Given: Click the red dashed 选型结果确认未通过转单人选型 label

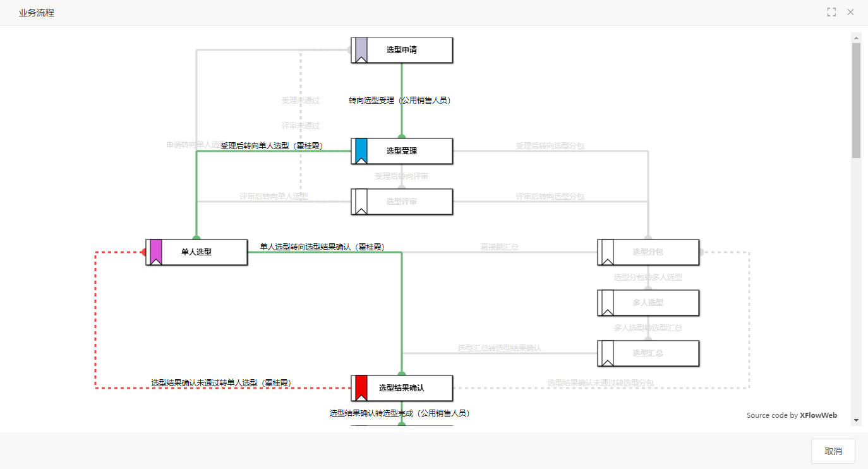Looking at the screenshot, I should [220, 383].
